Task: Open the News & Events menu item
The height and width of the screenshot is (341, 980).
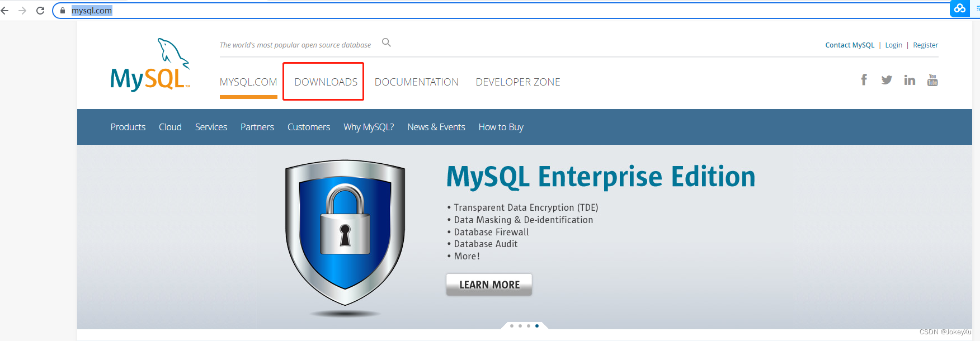Action: [436, 127]
